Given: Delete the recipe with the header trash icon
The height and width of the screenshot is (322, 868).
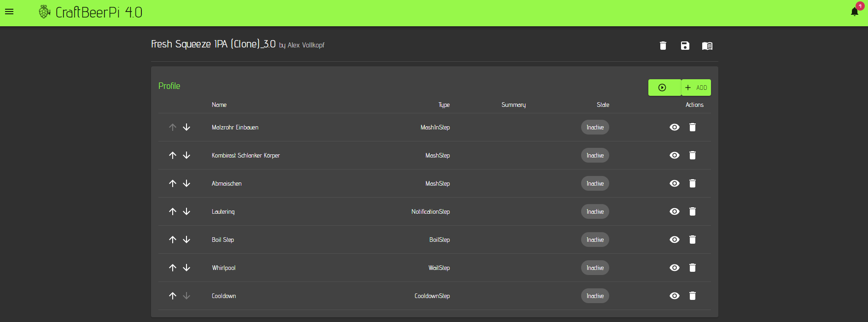Looking at the screenshot, I should 663,46.
